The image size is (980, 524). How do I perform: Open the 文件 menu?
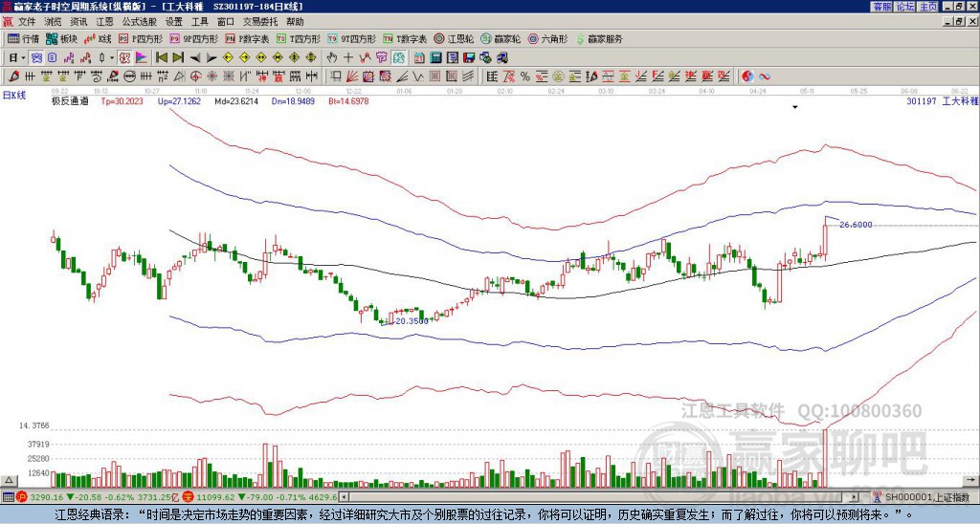pos(27,22)
